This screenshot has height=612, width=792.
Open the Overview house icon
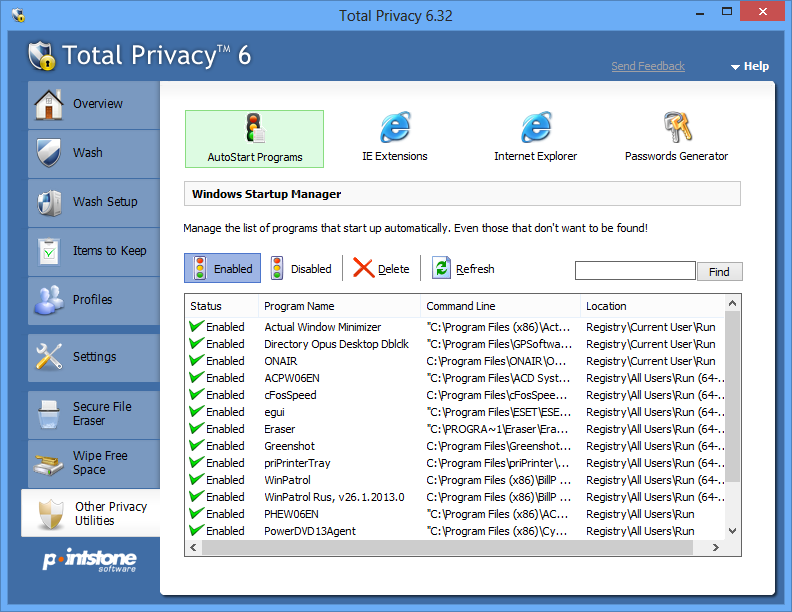point(48,105)
